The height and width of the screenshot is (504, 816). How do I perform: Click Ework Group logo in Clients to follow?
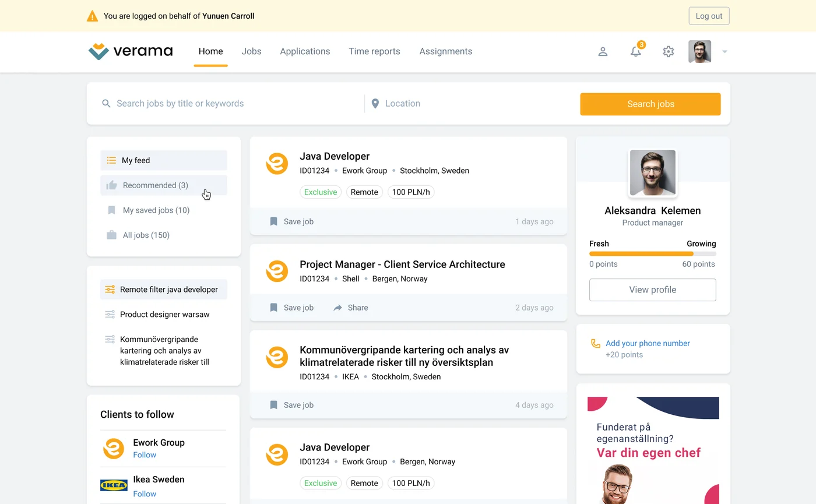click(x=114, y=449)
